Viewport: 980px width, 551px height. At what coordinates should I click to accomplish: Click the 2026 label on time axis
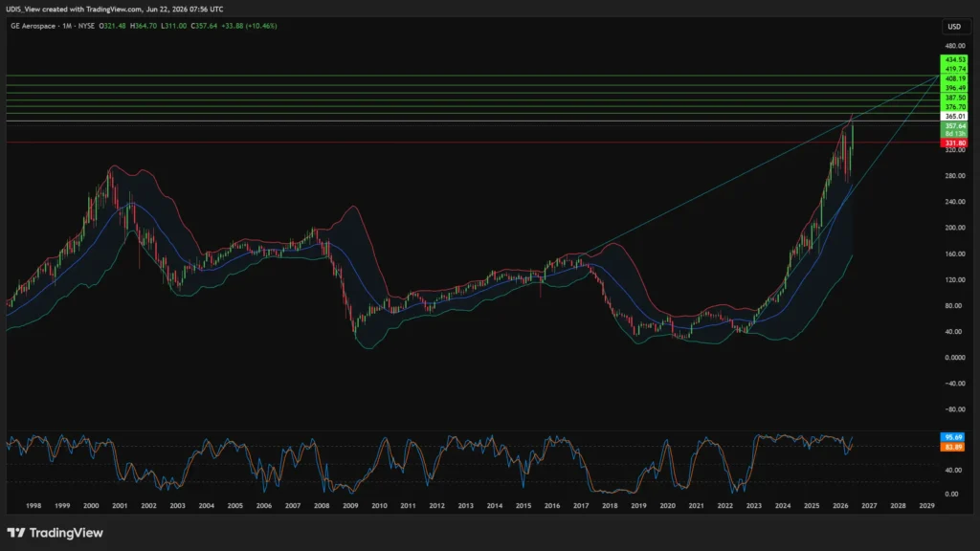pos(840,505)
